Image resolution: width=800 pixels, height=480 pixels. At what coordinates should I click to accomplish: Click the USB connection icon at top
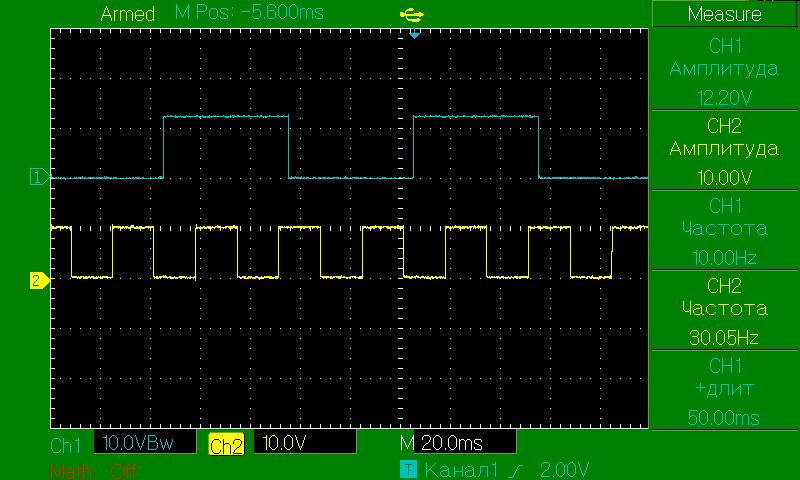(411, 15)
